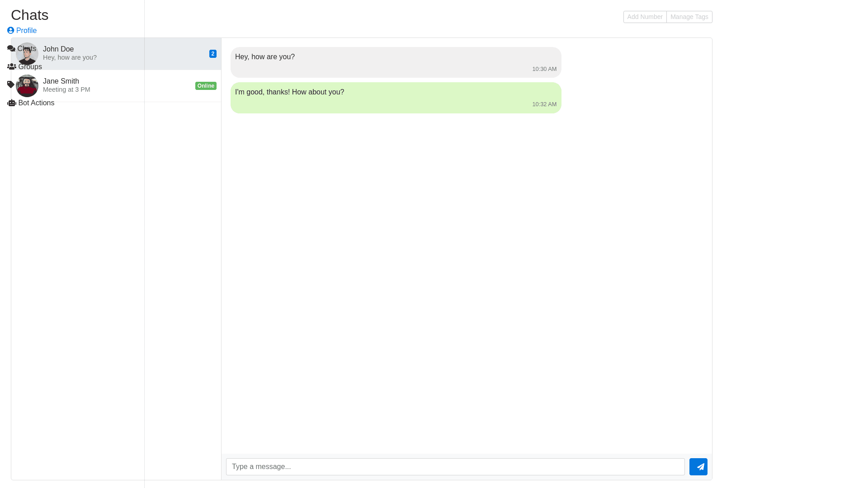Click the Bot Actions robot icon
Screen dimensions: 868x488
click(x=12, y=103)
